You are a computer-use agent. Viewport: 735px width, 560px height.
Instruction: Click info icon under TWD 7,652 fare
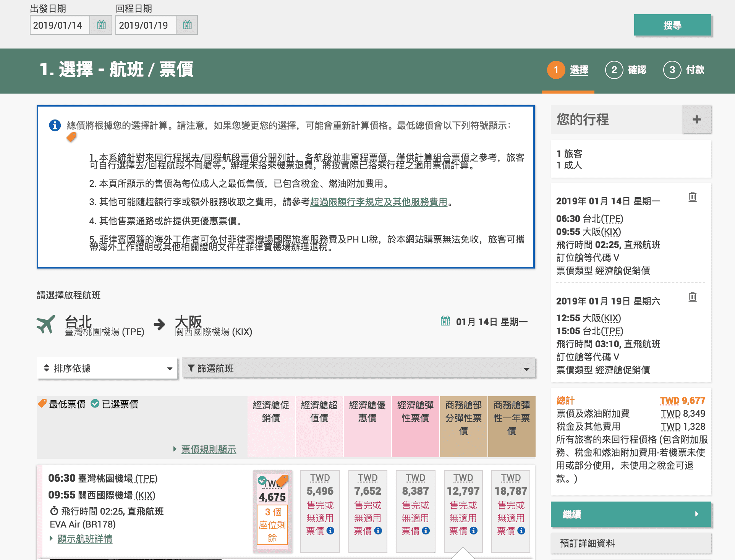pyautogui.click(x=378, y=531)
